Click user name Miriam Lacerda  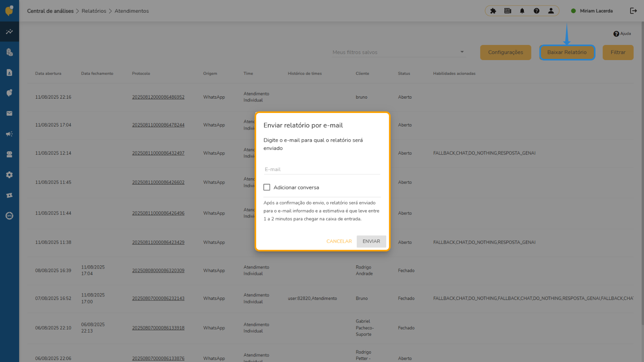click(596, 11)
